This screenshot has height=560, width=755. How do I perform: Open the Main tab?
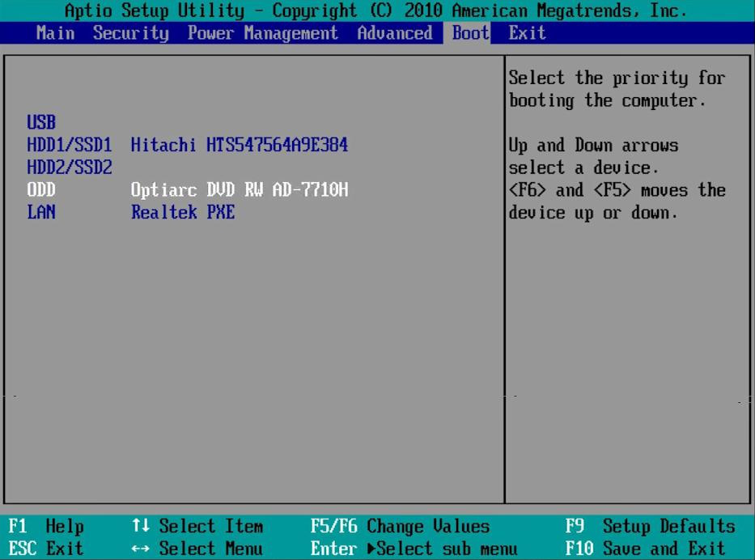[x=55, y=33]
